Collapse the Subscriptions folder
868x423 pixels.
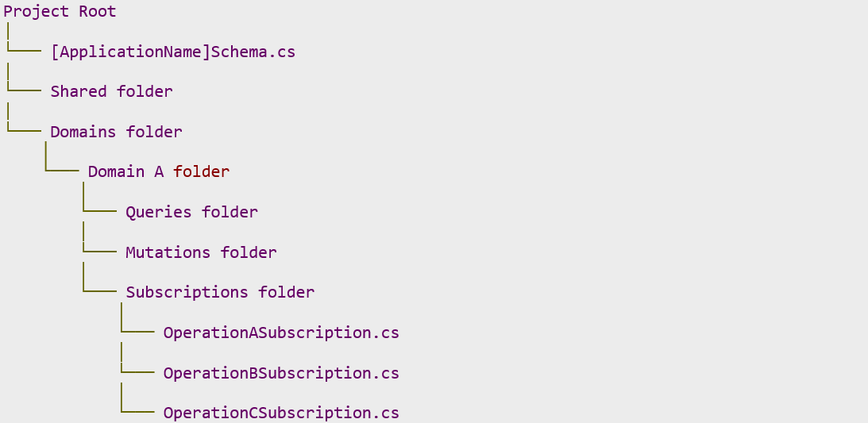click(x=220, y=292)
